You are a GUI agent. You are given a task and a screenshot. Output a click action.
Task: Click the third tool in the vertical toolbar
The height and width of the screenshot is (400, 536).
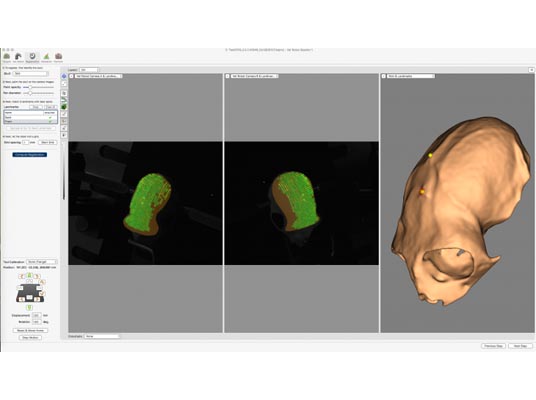[64, 93]
